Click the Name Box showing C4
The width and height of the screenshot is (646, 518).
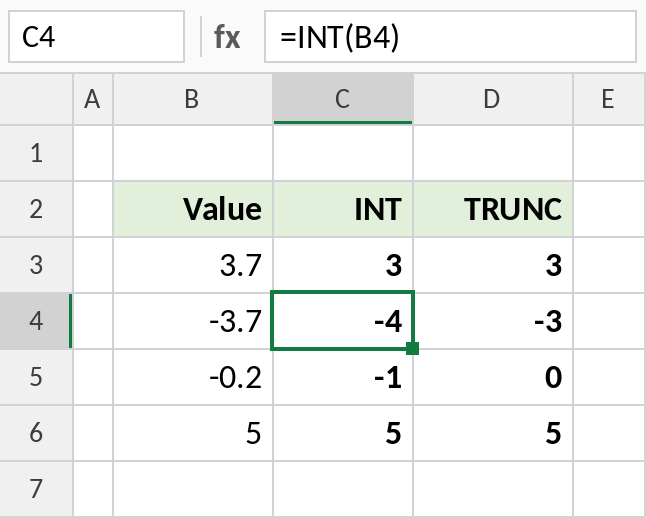pyautogui.click(x=96, y=37)
